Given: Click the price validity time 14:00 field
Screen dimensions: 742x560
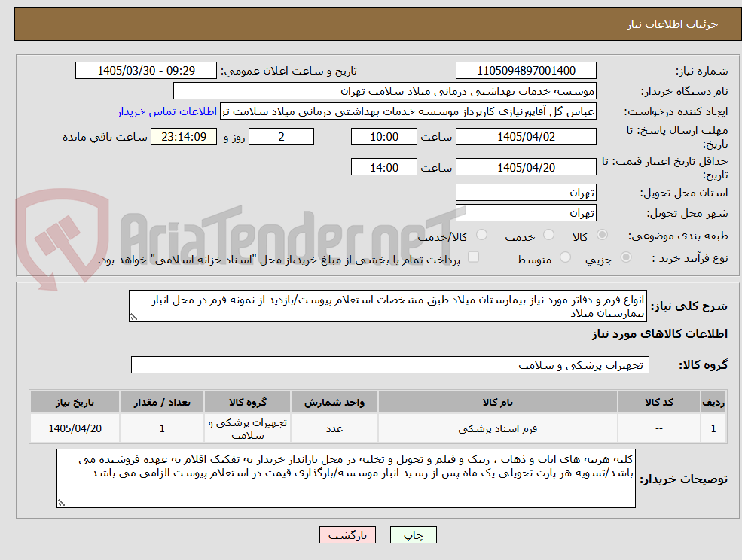Looking at the screenshot, I should (383, 167).
